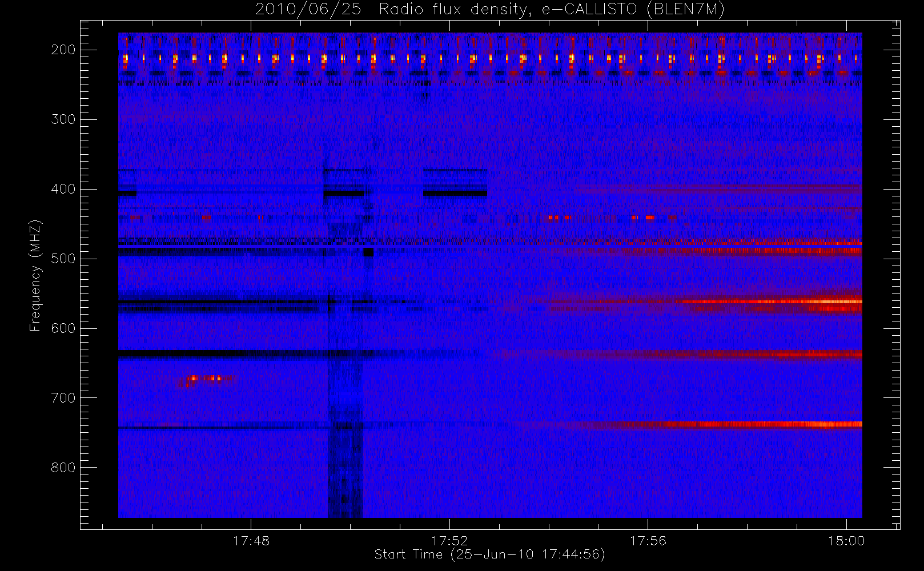924x571 pixels.
Task: Click the 700 frequency tick label
Action: [x=63, y=398]
